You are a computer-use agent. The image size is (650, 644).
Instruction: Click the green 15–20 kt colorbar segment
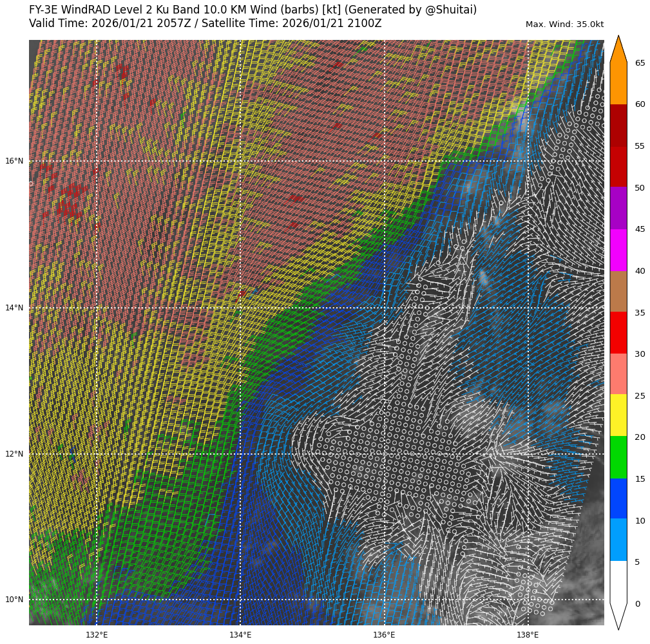coord(618,457)
